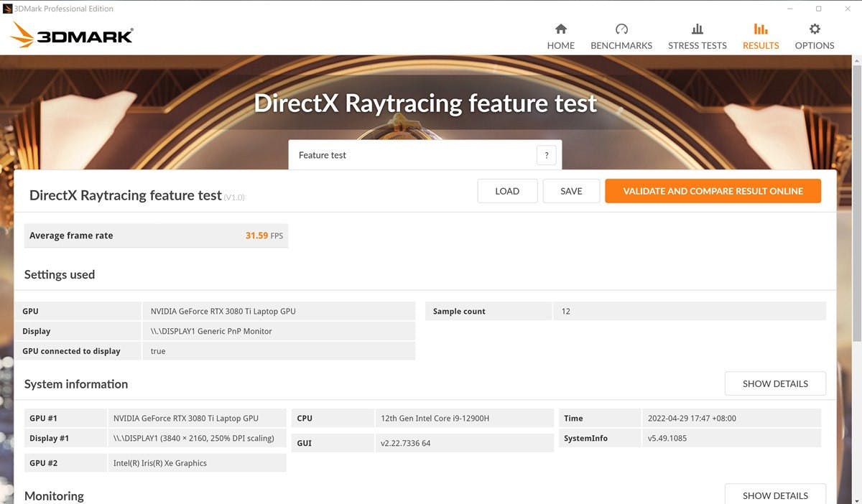Click the small 3DMark title bar icon
This screenshot has width=862, height=504.
coord(7,9)
